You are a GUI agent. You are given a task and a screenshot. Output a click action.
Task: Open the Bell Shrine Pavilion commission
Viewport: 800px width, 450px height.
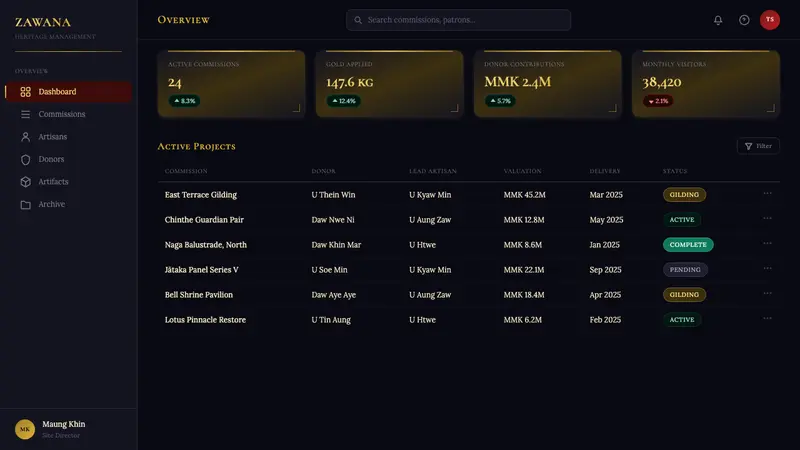coord(198,294)
